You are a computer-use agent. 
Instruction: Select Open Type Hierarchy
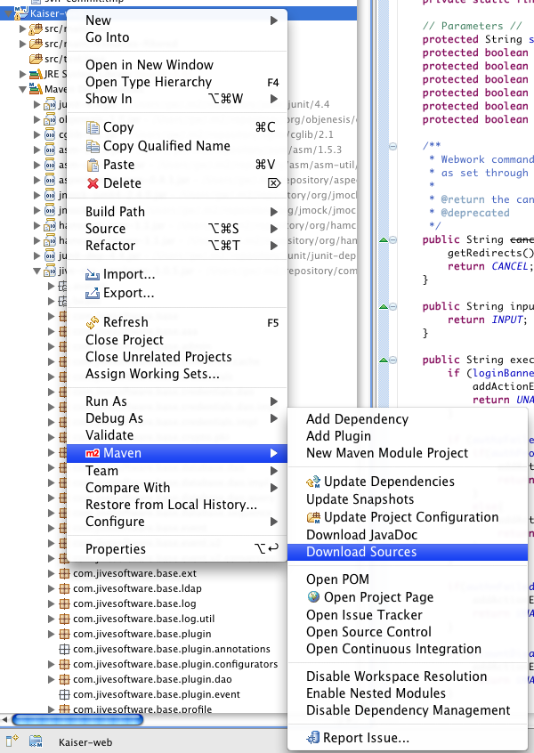(177, 82)
